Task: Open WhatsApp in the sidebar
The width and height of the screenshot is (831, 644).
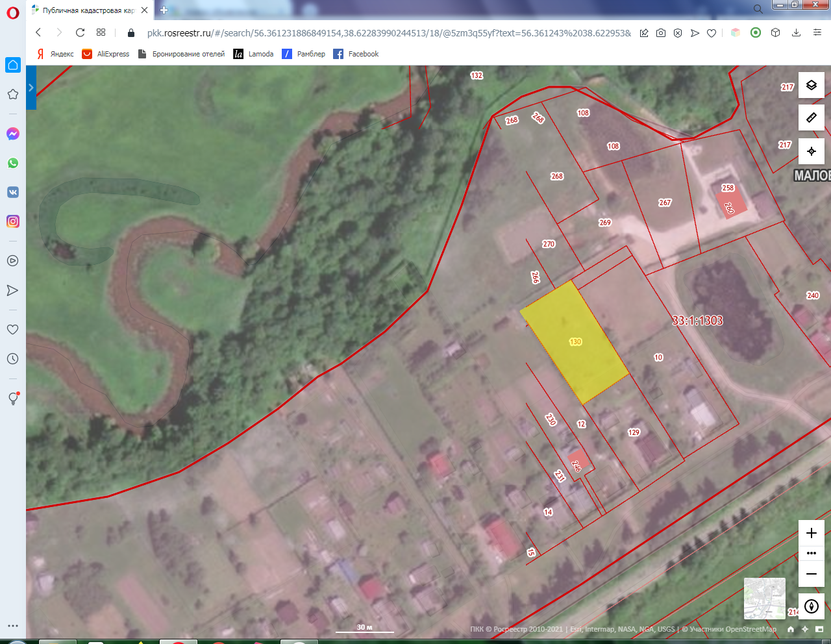Action: 13,163
